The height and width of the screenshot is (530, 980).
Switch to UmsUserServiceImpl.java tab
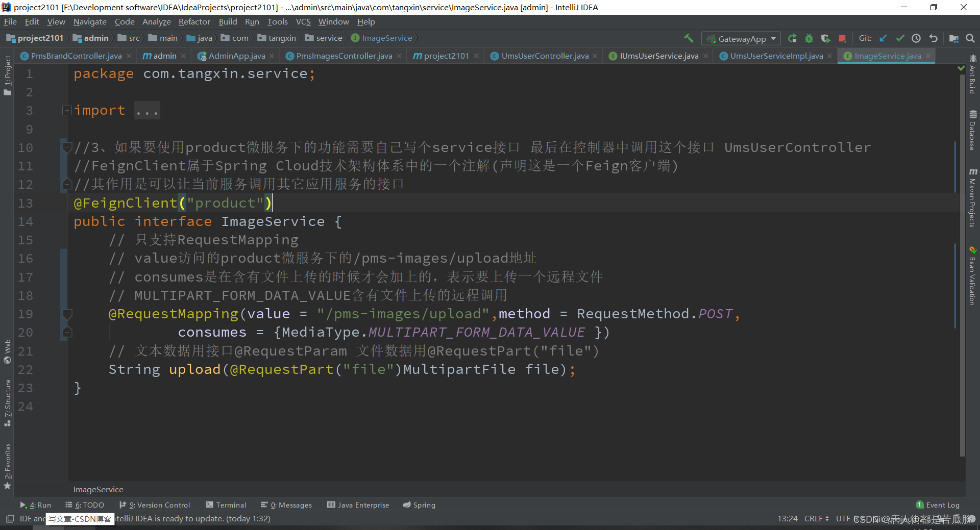pos(776,56)
